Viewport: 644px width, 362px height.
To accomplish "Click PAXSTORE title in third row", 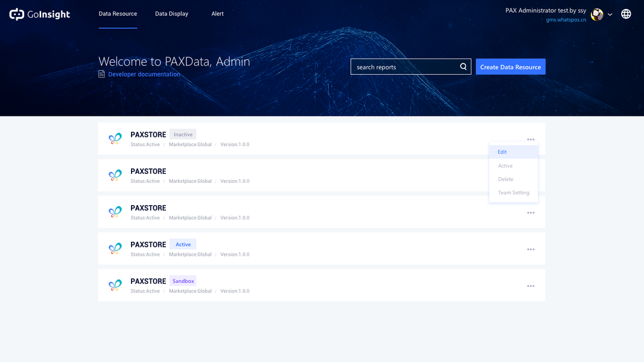I will [x=148, y=208].
